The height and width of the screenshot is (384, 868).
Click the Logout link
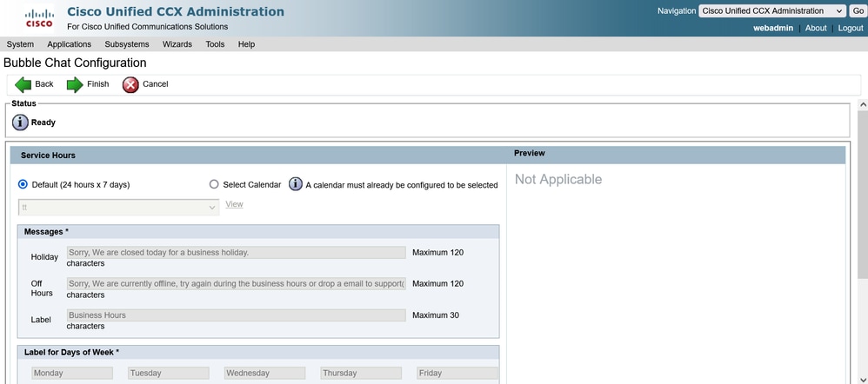[x=851, y=28]
